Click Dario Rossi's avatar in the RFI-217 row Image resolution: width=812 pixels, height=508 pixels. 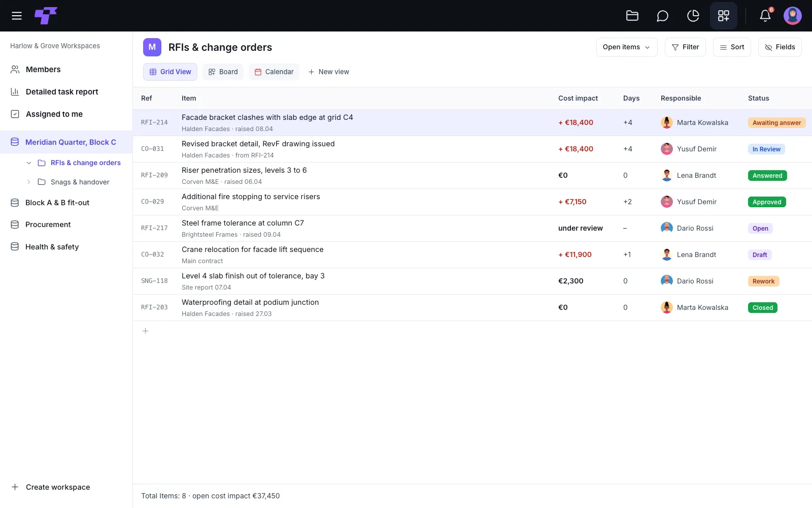pos(667,228)
